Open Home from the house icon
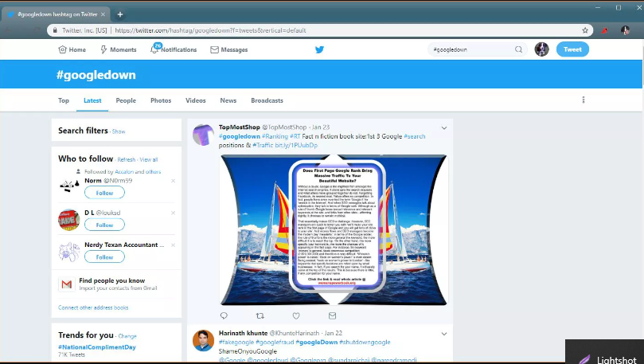The width and height of the screenshot is (644, 364). coord(62,49)
